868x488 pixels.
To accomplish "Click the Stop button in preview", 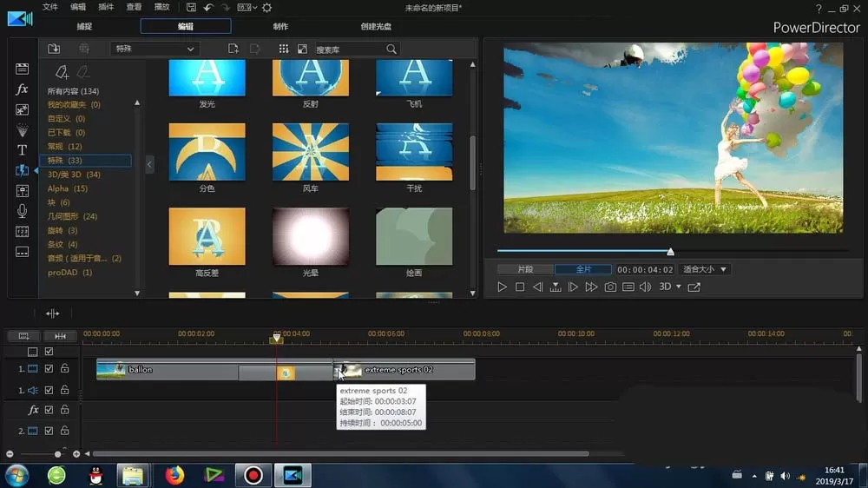I will click(x=520, y=287).
